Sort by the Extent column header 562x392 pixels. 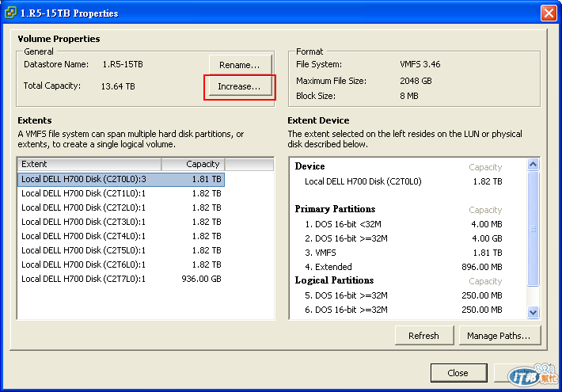point(89,164)
